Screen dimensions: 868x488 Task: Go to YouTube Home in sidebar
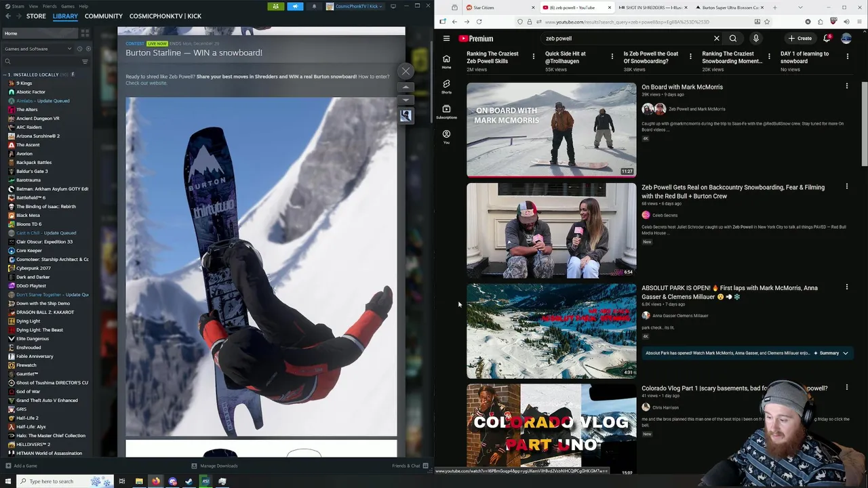(446, 61)
